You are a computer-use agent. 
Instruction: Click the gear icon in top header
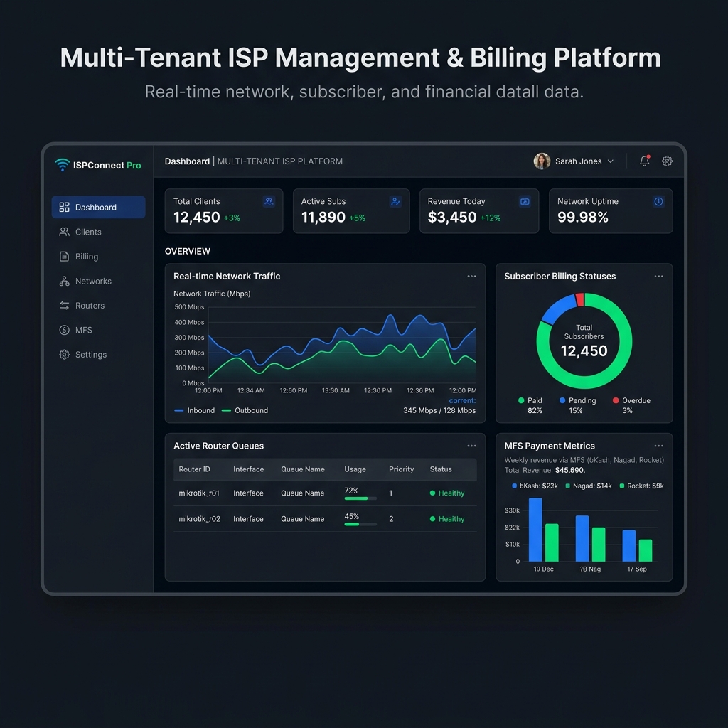tap(667, 161)
